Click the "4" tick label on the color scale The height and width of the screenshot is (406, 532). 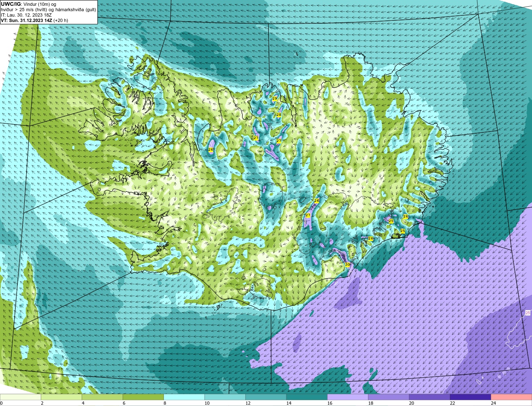pyautogui.click(x=83, y=403)
